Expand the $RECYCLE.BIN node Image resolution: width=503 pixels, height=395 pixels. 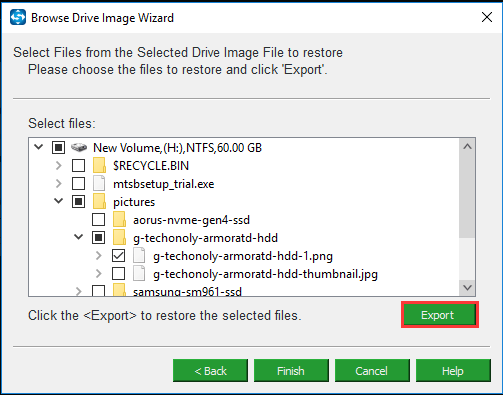click(59, 165)
